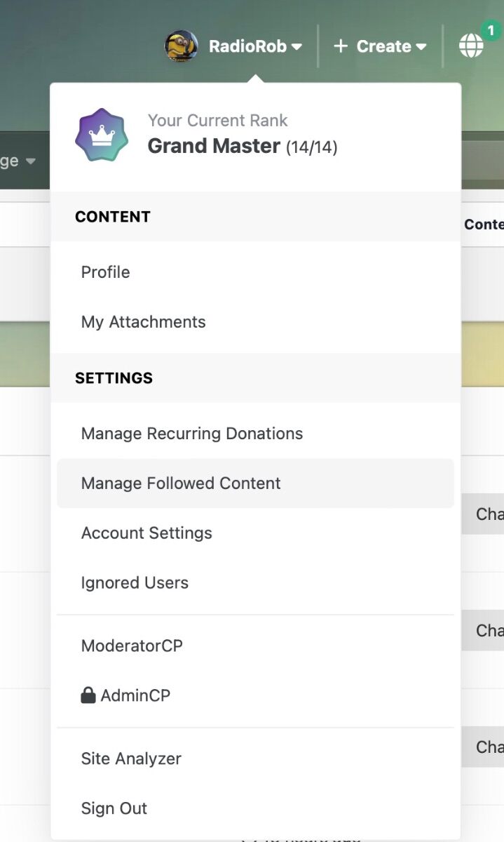Viewport: 504px width, 842px height.
Task: Click the green notification count badge
Action: (x=491, y=30)
